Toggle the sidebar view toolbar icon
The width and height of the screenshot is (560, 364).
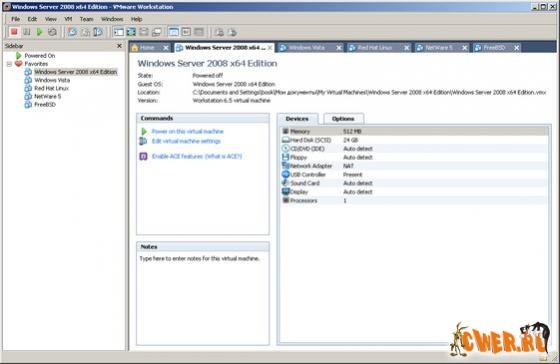118,32
